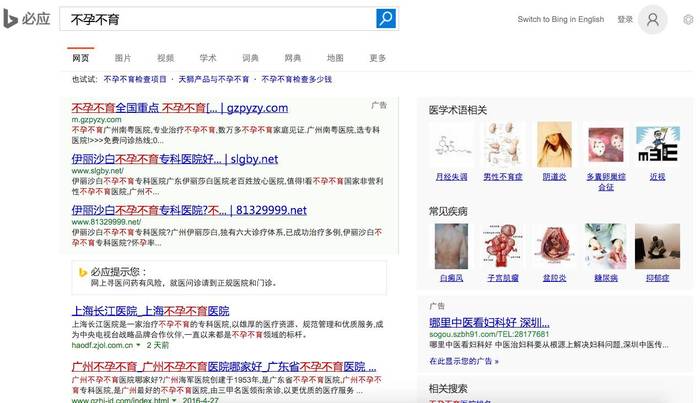The width and height of the screenshot is (700, 403).
Task: Click the 抑郁症 text link
Action: click(x=658, y=278)
